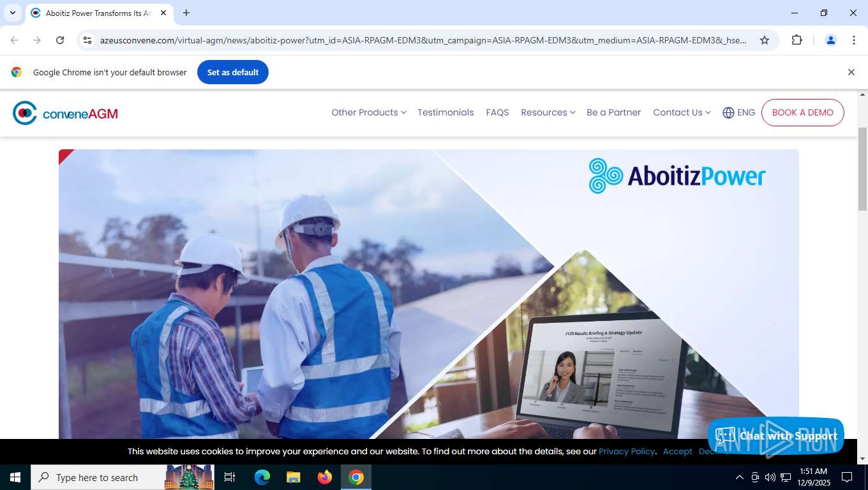Open File Explorer from the taskbar
The width and height of the screenshot is (868, 490).
point(293,477)
